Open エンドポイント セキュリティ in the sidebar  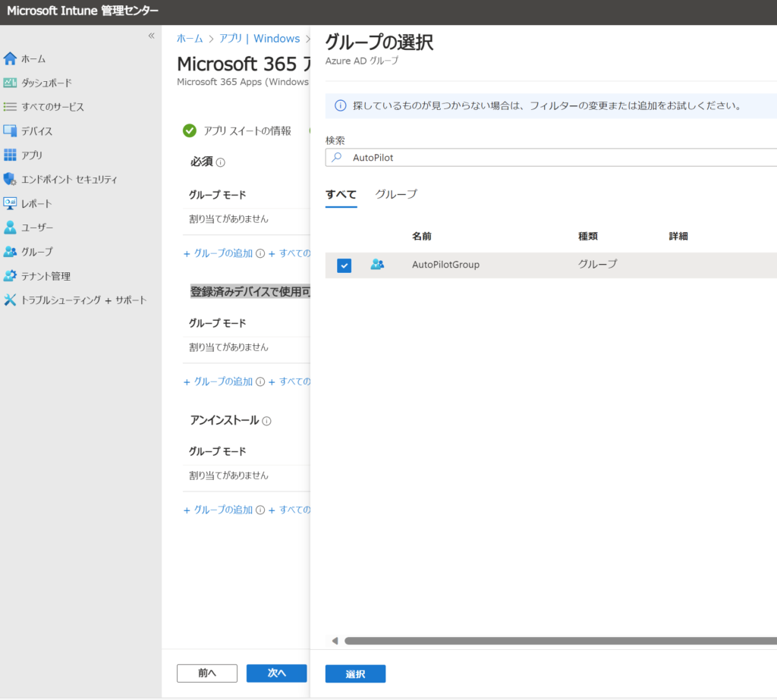[69, 179]
